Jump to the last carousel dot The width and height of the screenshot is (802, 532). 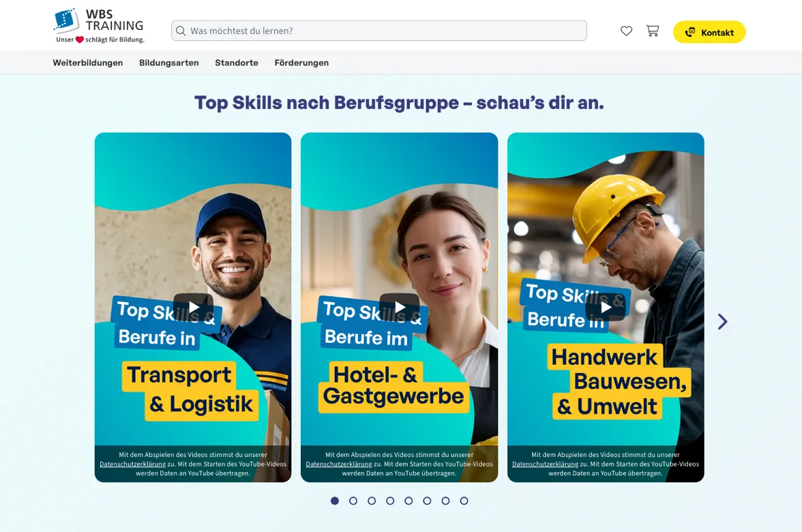coord(464,501)
